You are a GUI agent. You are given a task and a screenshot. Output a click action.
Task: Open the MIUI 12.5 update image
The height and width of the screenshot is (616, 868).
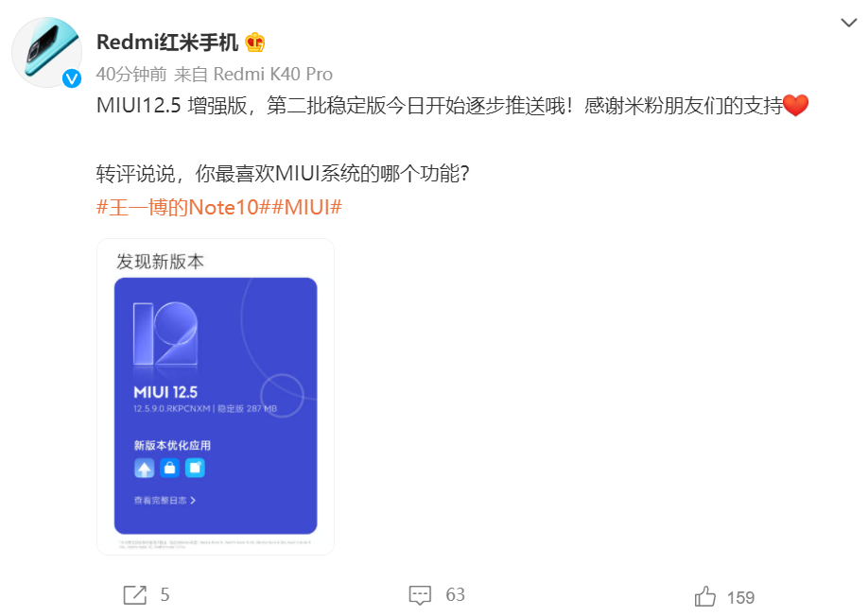tap(216, 397)
